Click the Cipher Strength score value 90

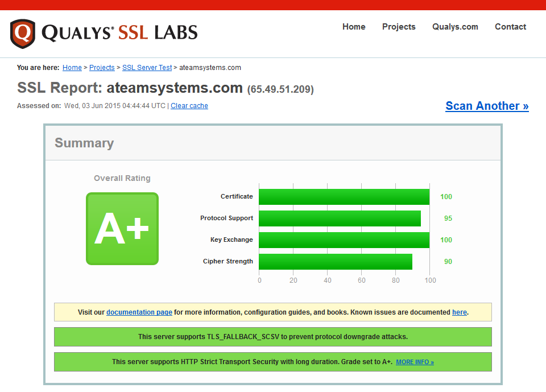pos(448,262)
